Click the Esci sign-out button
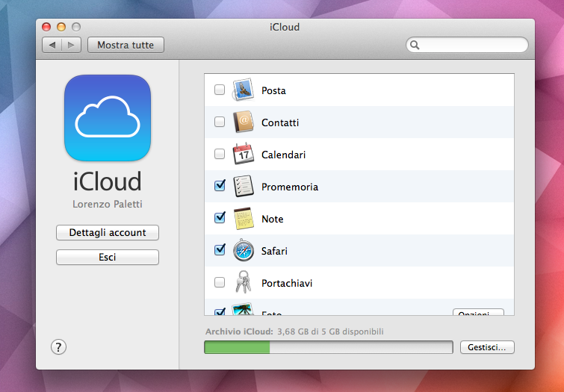Image resolution: width=564 pixels, height=392 pixels. click(x=108, y=257)
